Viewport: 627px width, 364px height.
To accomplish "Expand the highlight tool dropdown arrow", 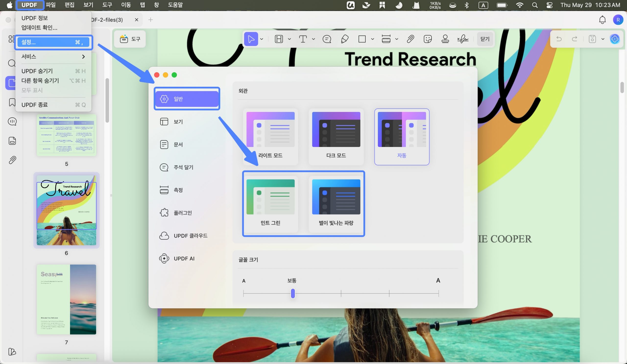I will click(289, 39).
